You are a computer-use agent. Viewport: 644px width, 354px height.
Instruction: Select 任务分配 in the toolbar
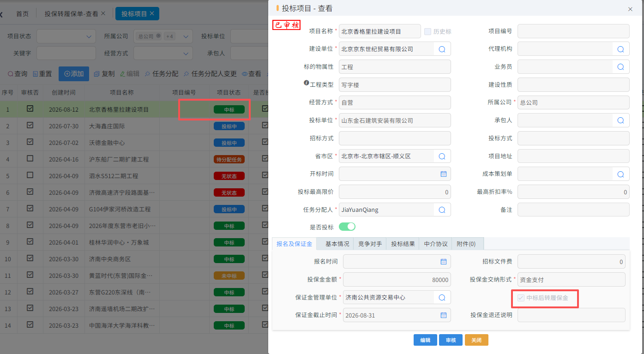tap(162, 74)
